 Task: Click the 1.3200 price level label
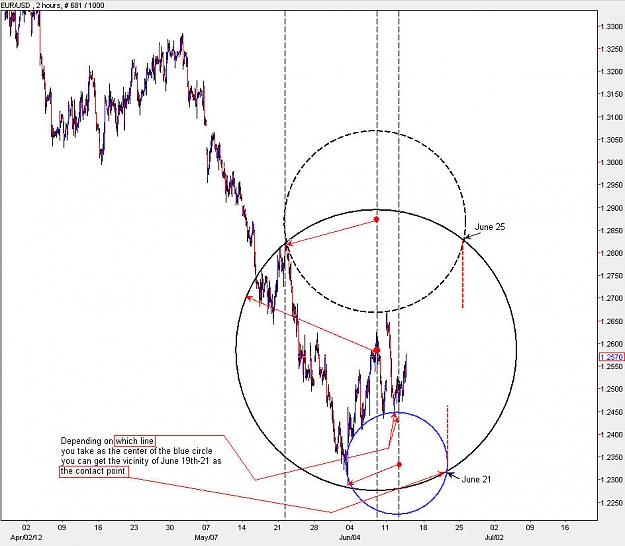tap(612, 72)
